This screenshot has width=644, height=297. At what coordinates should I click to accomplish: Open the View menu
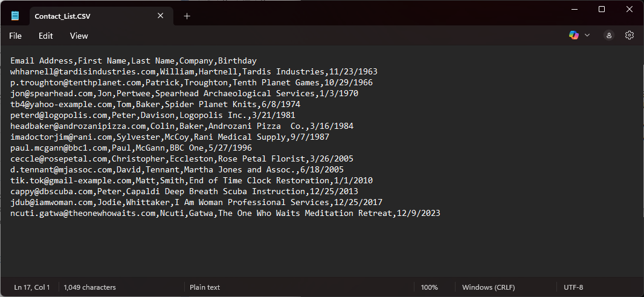click(x=79, y=36)
